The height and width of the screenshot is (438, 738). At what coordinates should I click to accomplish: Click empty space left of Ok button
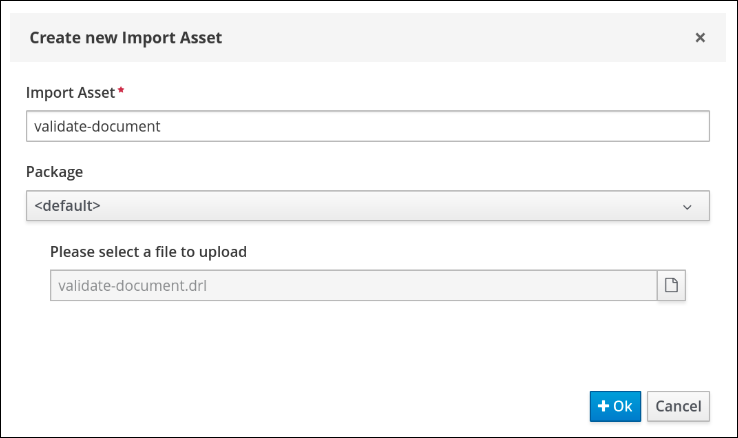point(400,406)
